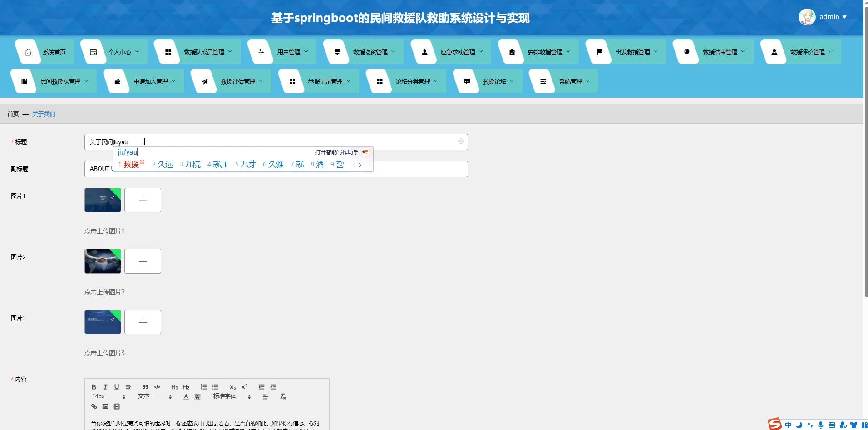Show next page of IME candidates

360,165
